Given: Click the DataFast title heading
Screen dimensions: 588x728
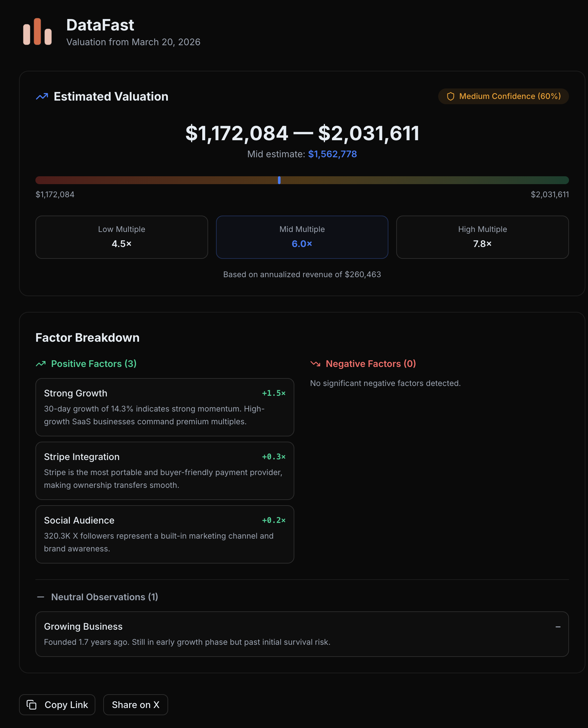Looking at the screenshot, I should 100,25.
